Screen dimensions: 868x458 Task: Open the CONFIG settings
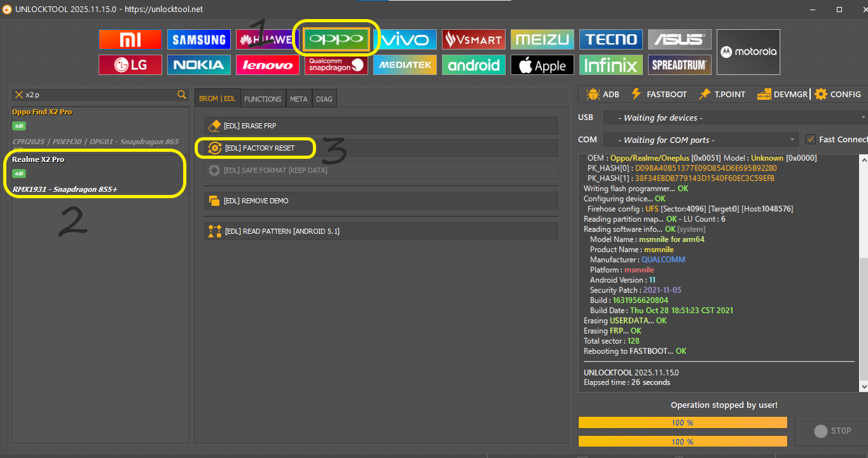(838, 94)
